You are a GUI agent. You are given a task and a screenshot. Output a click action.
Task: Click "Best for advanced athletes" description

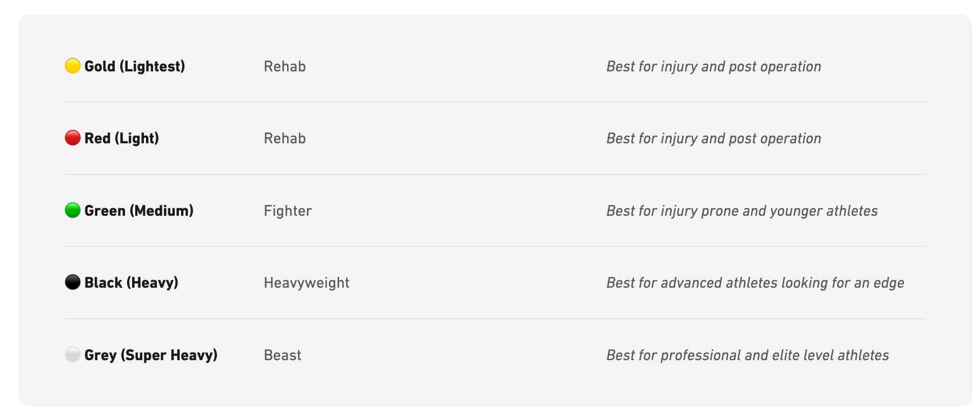tap(755, 282)
